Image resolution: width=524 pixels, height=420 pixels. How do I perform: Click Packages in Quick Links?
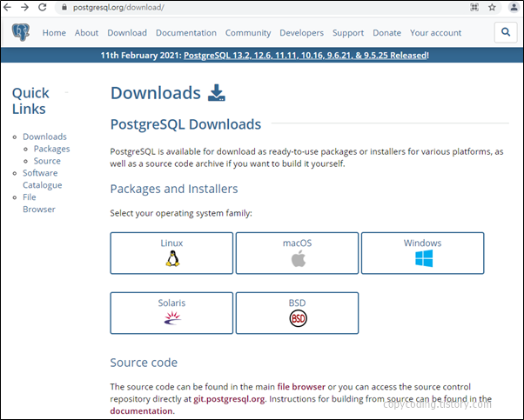coord(52,149)
